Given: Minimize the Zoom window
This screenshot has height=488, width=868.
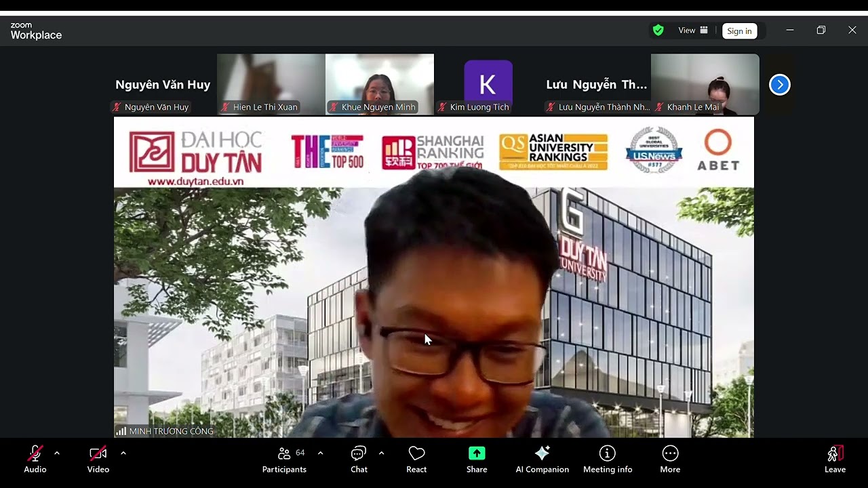Looking at the screenshot, I should (789, 30).
